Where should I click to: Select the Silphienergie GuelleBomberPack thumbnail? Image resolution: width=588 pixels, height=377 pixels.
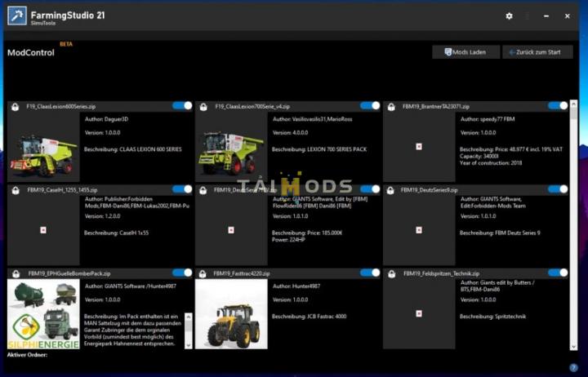(43, 314)
